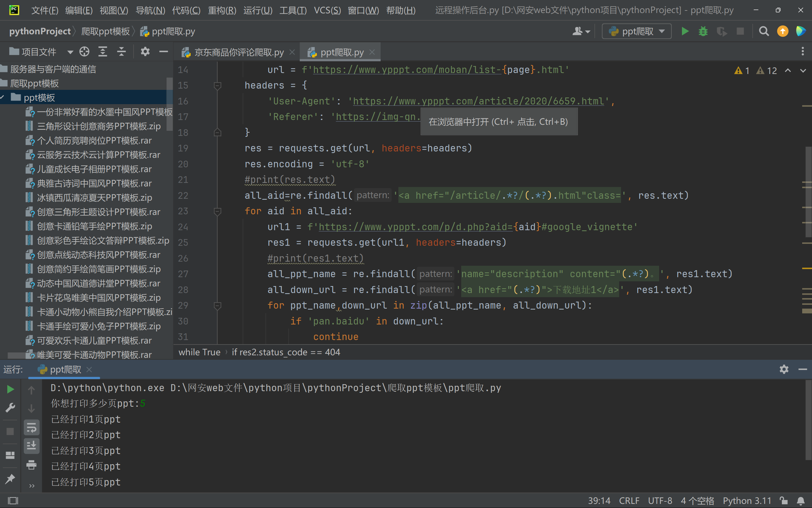Open the d.php?aid= URL link on line 24

[x=416, y=227]
